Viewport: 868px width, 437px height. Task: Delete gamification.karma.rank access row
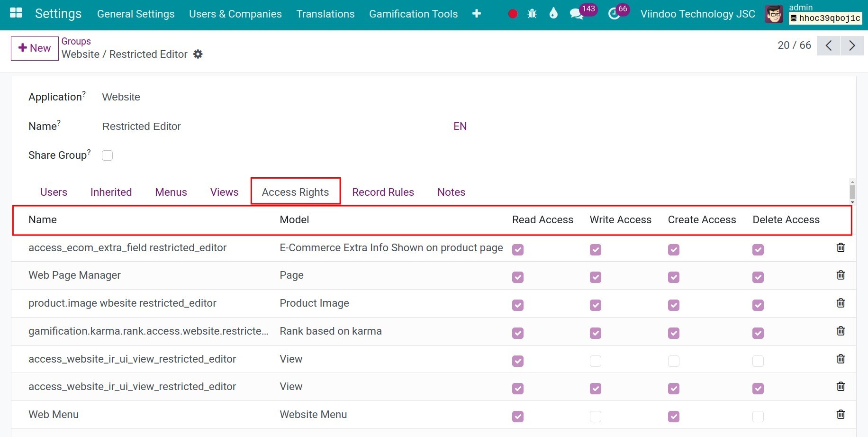point(841,331)
